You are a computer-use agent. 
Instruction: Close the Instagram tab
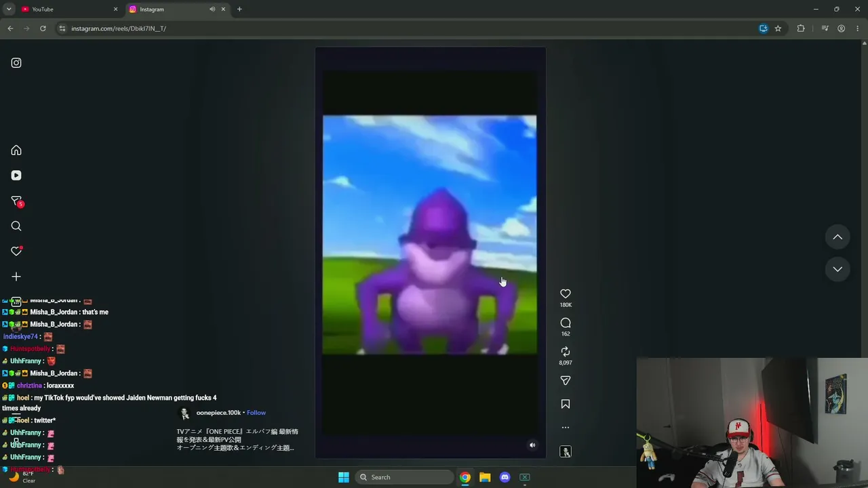pyautogui.click(x=223, y=9)
